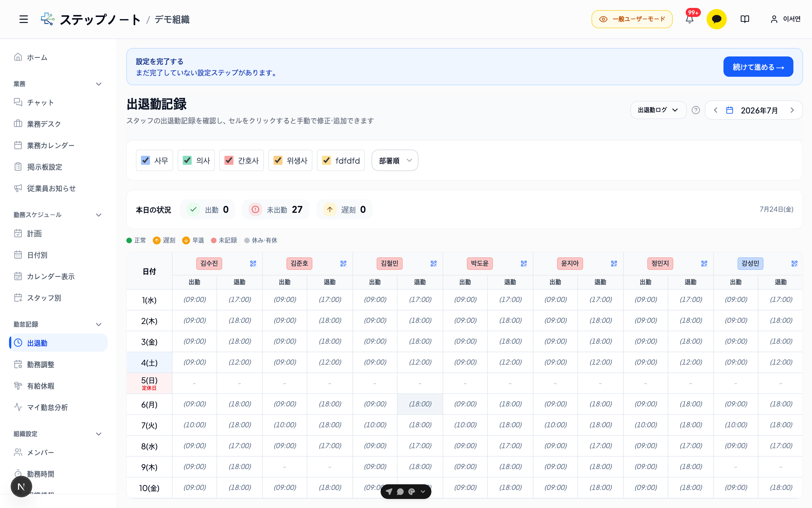Viewport: 812px width, 508px height.
Task: Open カレンダー表示 in sidebar
Action: 58,277
